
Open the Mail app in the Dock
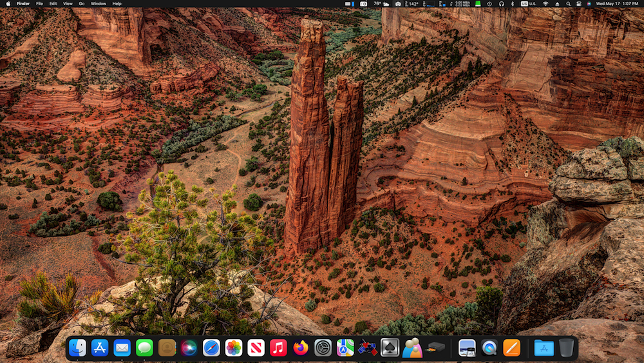[x=122, y=348]
